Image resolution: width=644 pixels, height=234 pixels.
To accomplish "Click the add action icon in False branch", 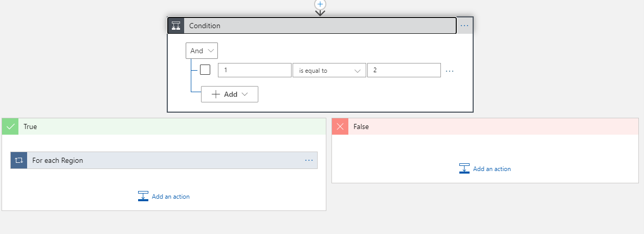I will click(x=464, y=168).
